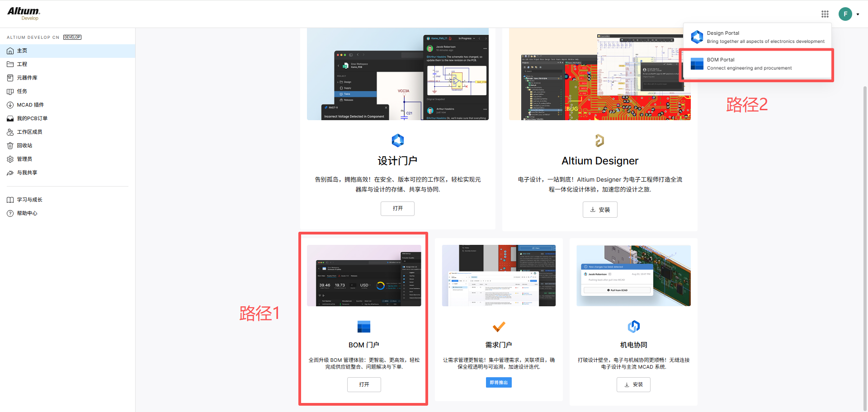Select BOM Portal from apps menu
This screenshot has height=412, width=868.
(x=758, y=64)
